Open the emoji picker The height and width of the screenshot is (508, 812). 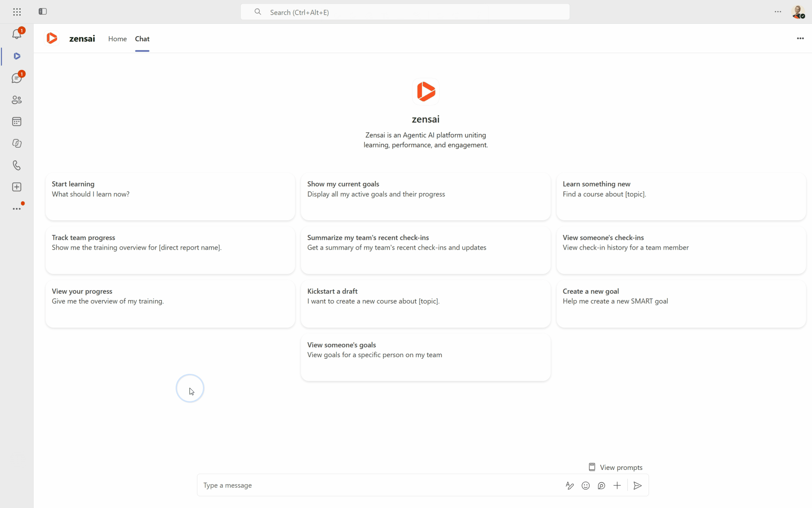click(x=586, y=485)
